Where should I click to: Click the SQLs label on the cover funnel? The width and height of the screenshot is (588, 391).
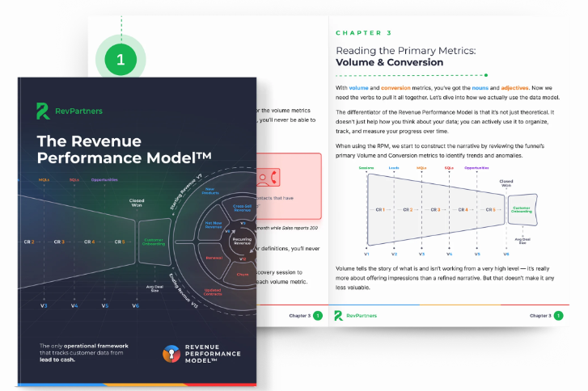[74, 180]
